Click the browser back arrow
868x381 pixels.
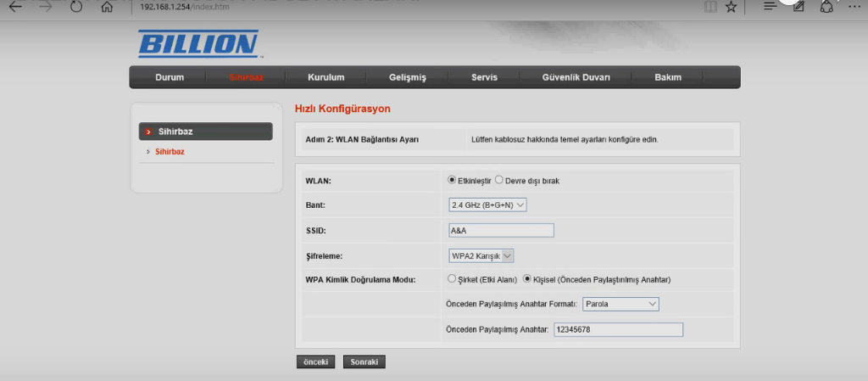[x=16, y=7]
